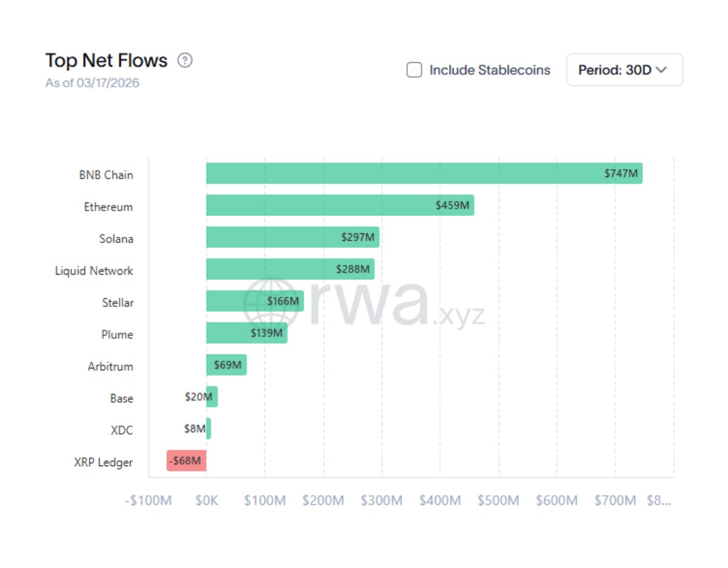The image size is (728, 568).
Task: Open the Period: 30D dropdown
Action: 624,70
